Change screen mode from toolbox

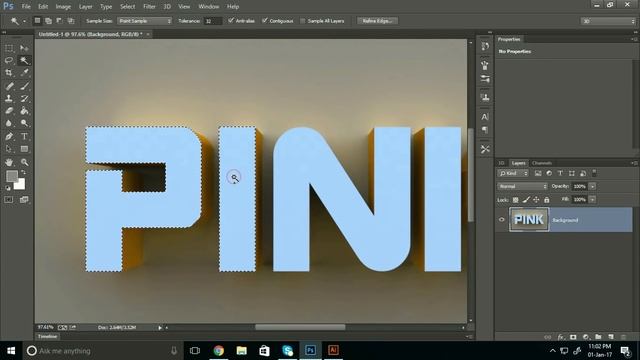click(24, 200)
